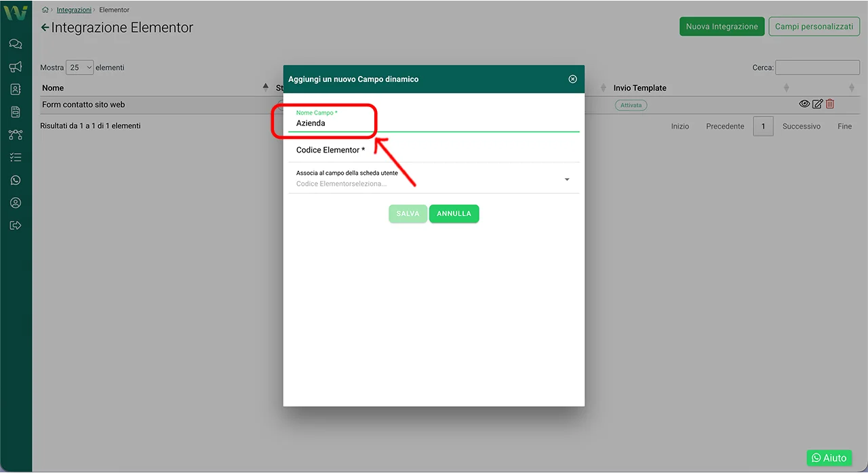Go to Integrazioni in the breadcrumb
Image resolution: width=868 pixels, height=473 pixels.
tap(74, 10)
